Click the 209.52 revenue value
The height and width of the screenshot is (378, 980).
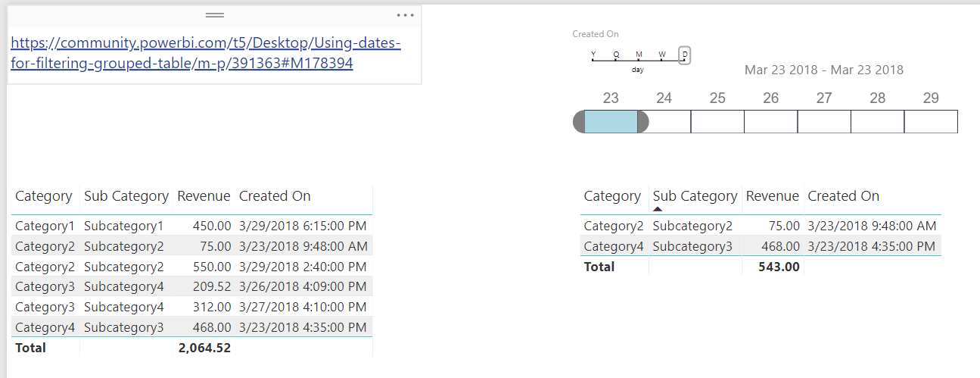(212, 286)
